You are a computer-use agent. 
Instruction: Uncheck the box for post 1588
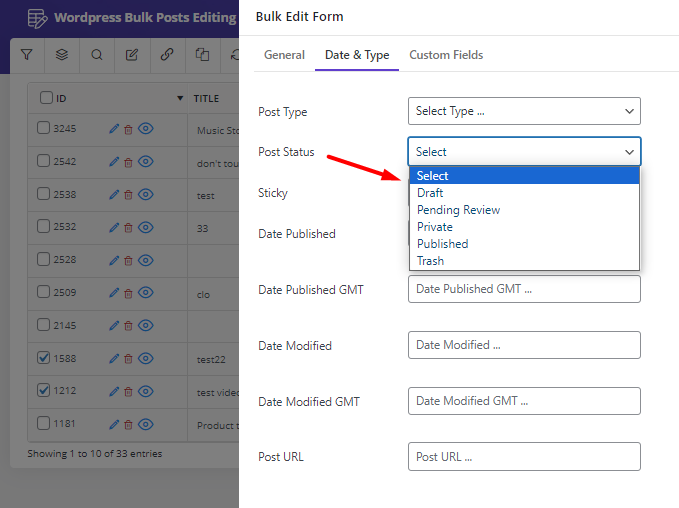pyautogui.click(x=43, y=358)
